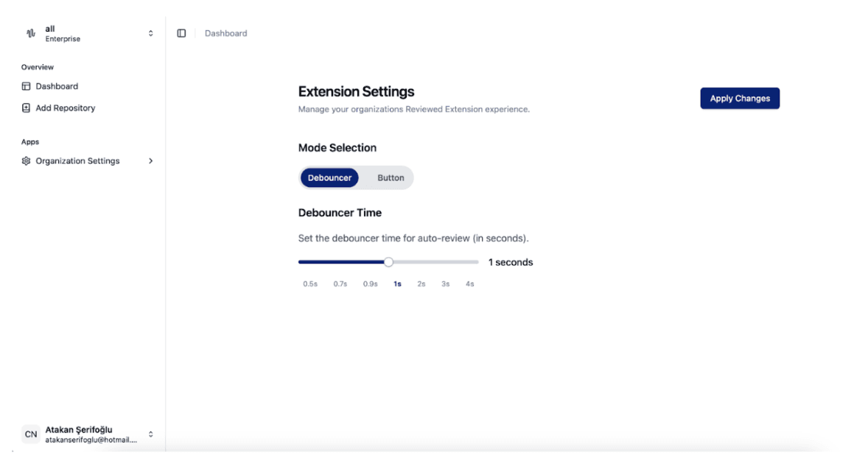868x455 pixels.
Task: Select the 0.7s tick label
Action: coord(340,284)
